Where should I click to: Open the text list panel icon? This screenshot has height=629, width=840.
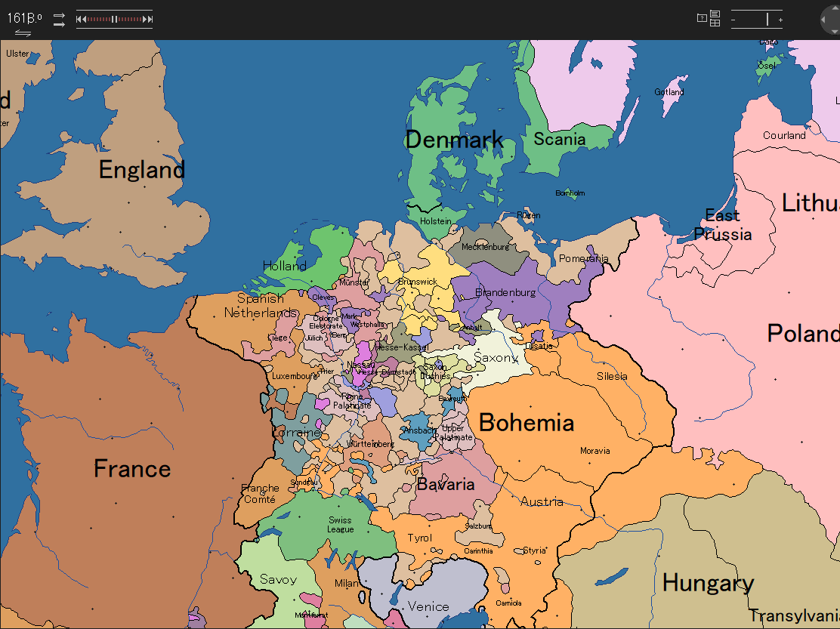715,14
